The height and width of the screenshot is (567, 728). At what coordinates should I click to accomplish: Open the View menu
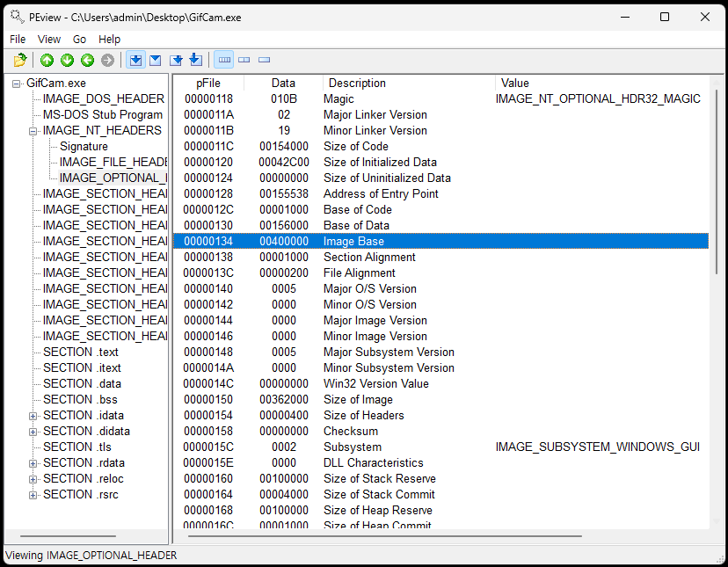tap(49, 39)
